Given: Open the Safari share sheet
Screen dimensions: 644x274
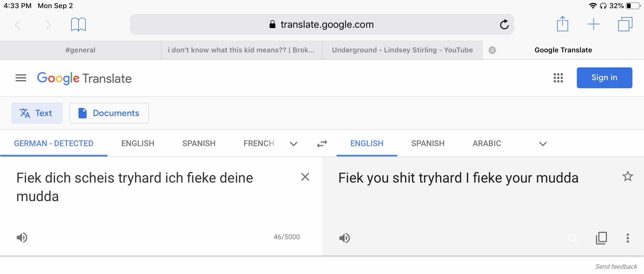Looking at the screenshot, I should coord(562,24).
